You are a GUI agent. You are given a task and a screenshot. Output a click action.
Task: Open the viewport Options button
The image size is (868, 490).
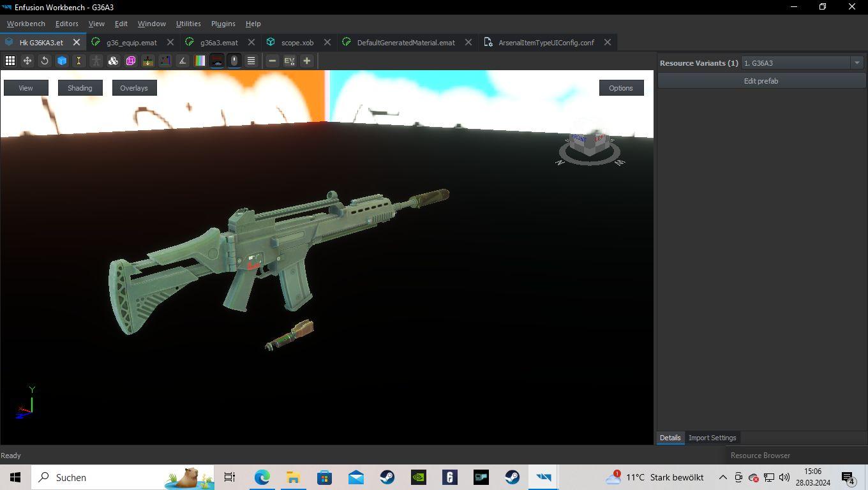[x=621, y=88]
